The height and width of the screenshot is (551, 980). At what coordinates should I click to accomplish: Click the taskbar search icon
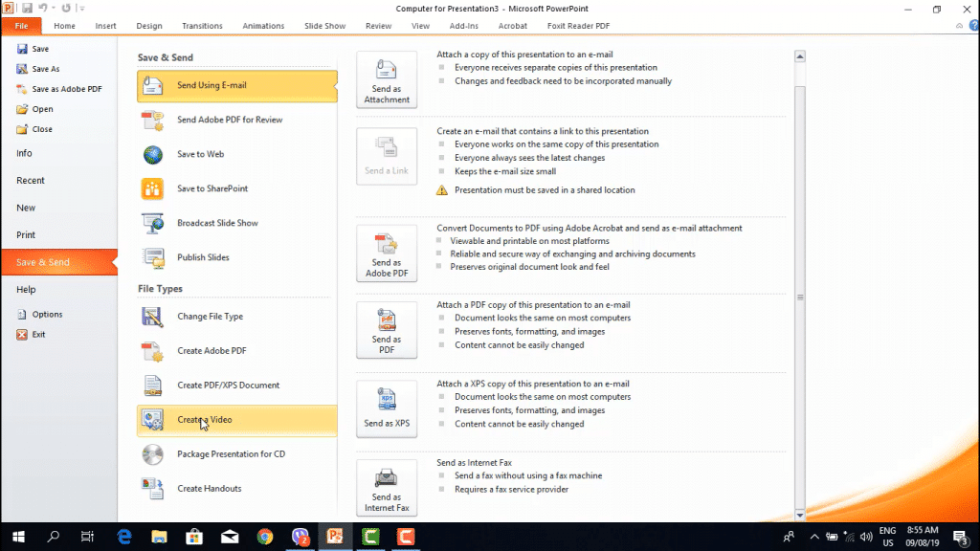pos(54,537)
